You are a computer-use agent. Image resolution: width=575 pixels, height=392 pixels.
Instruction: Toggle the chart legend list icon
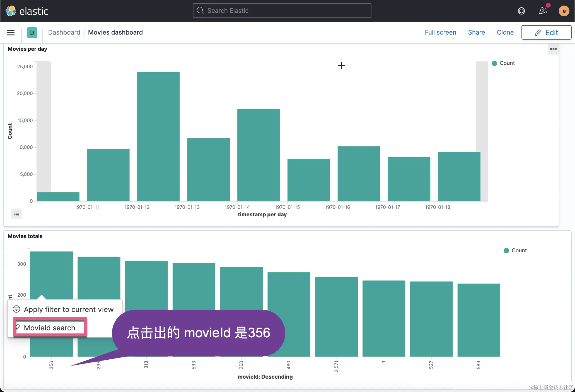[x=16, y=214]
